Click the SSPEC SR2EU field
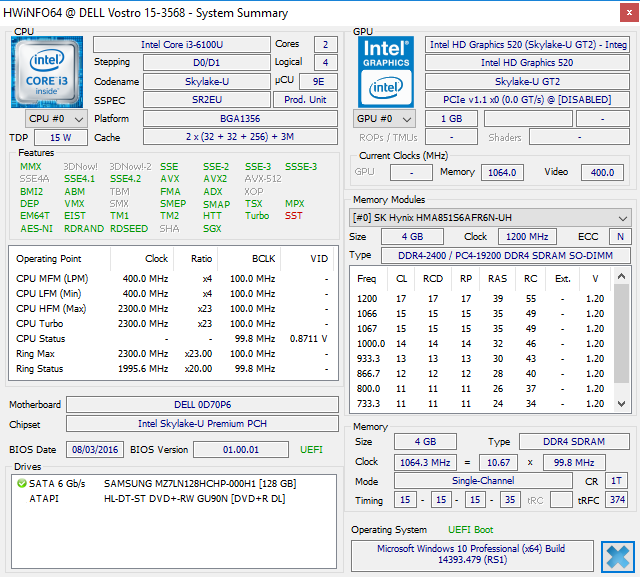This screenshot has width=640, height=577. pyautogui.click(x=207, y=100)
